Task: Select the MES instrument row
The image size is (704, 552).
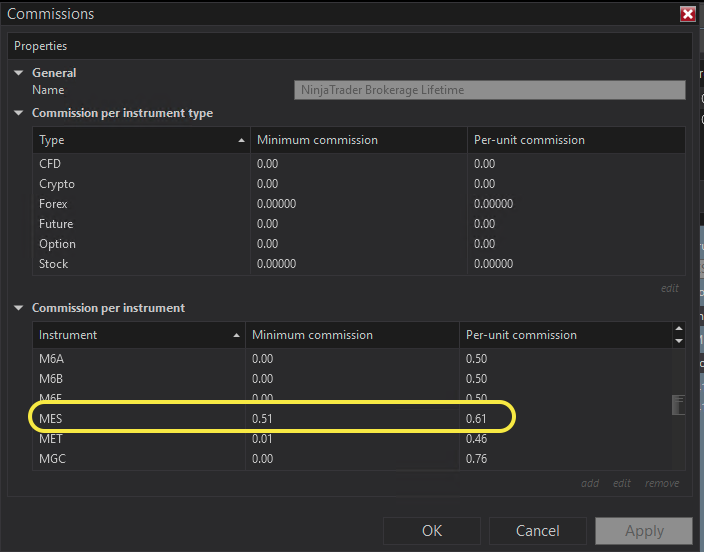Action: click(140, 418)
